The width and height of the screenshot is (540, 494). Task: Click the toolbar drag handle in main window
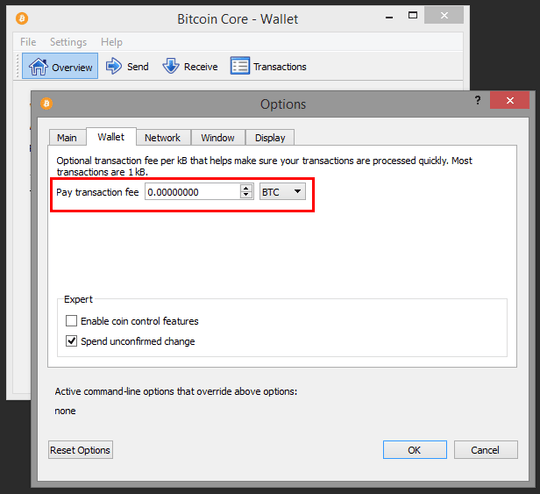tap(17, 66)
